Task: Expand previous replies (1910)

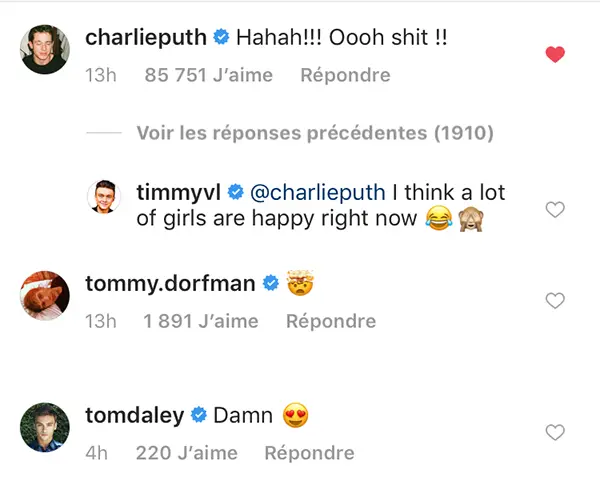Action: [x=315, y=133]
